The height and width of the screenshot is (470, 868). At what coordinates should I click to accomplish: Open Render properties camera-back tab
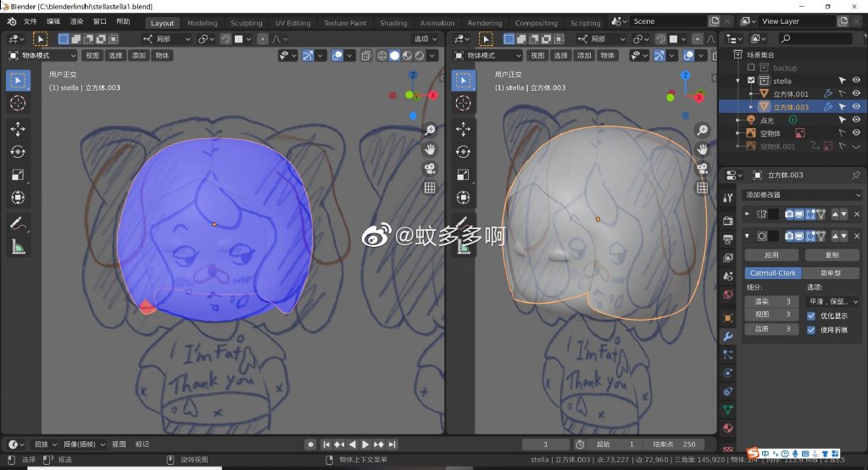(728, 221)
